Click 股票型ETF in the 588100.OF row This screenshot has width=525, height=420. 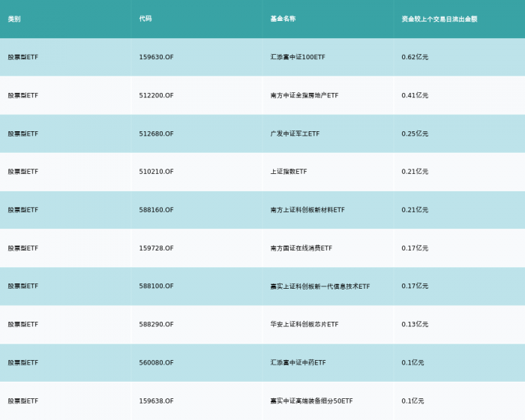[x=23, y=286]
